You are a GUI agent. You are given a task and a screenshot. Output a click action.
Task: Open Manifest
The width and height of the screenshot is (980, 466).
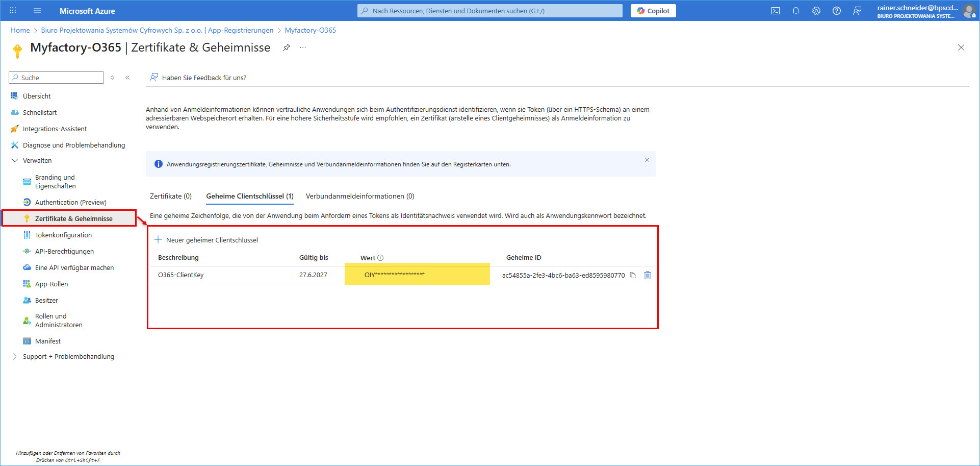coord(48,341)
